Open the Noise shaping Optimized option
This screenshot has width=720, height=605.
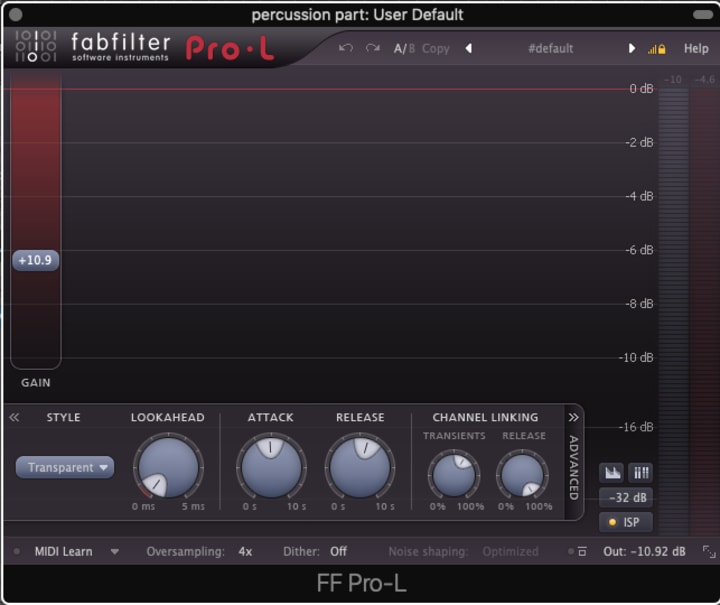510,551
